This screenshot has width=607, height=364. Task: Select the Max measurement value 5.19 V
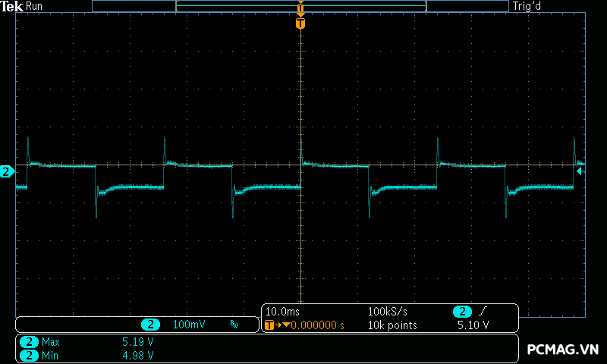pos(138,342)
